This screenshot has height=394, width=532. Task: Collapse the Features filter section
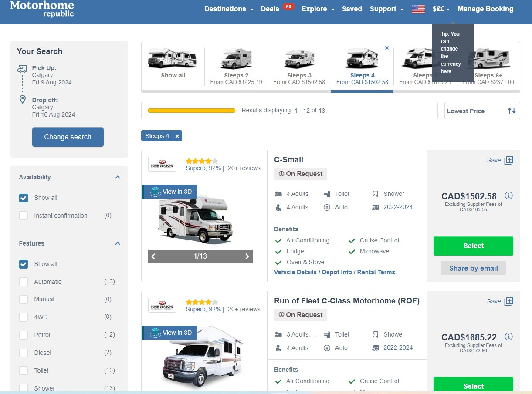pos(117,243)
